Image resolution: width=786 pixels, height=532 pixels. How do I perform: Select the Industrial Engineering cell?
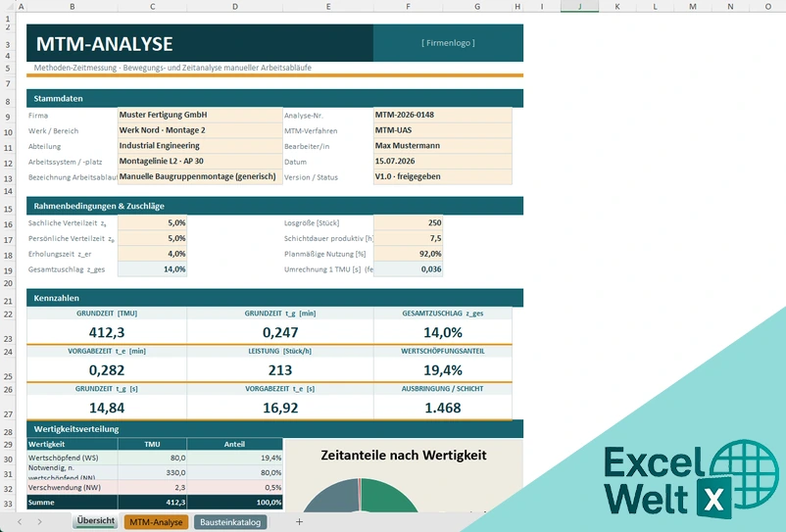200,146
